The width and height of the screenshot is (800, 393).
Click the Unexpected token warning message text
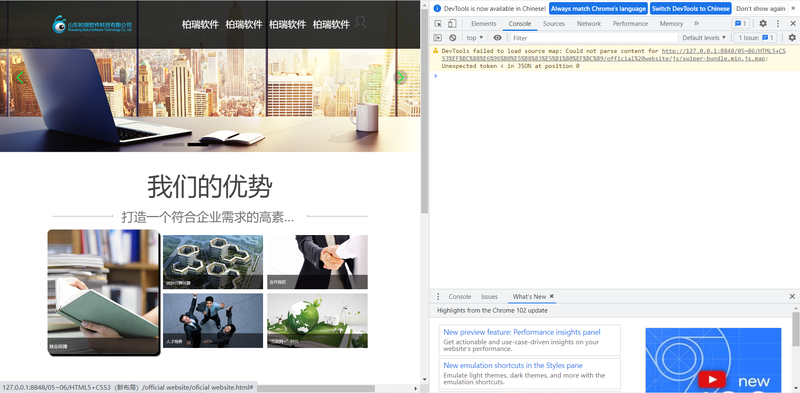(510, 66)
